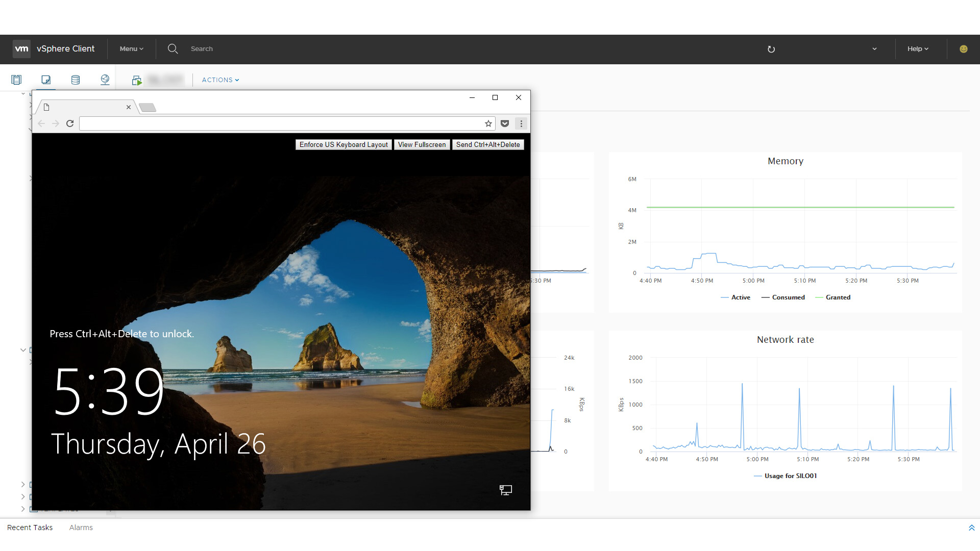Bookmark the page with the star icon
The image size is (980, 551).
point(488,123)
